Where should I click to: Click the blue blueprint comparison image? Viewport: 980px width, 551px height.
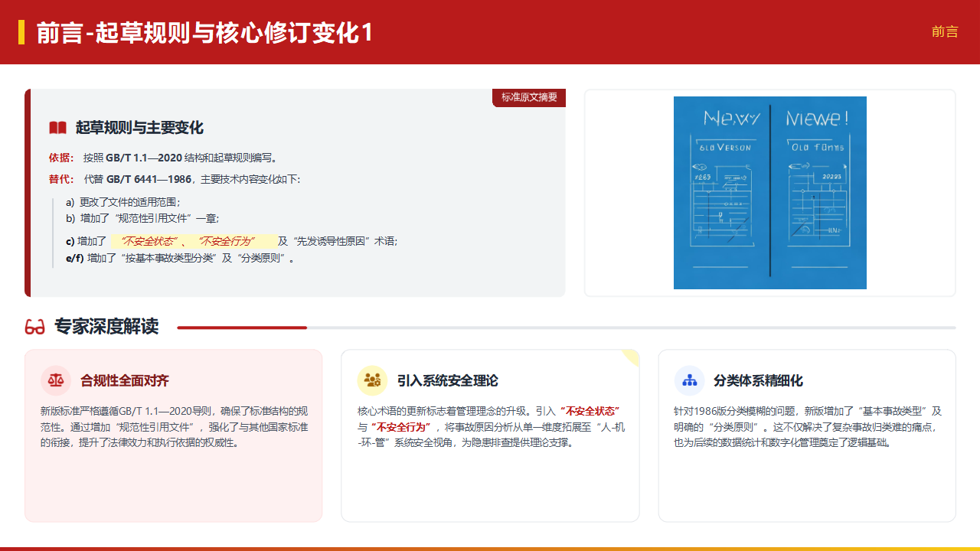pos(769,193)
